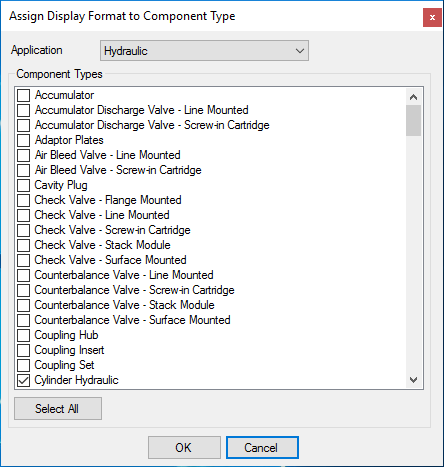Click the scroll up arrow of list
This screenshot has width=444, height=467.
pos(413,97)
